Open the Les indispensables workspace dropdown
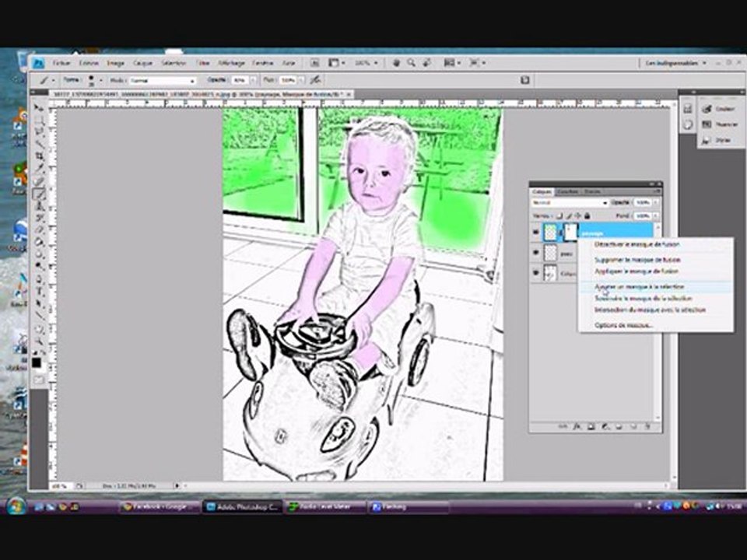This screenshot has width=747, height=560. click(x=675, y=63)
